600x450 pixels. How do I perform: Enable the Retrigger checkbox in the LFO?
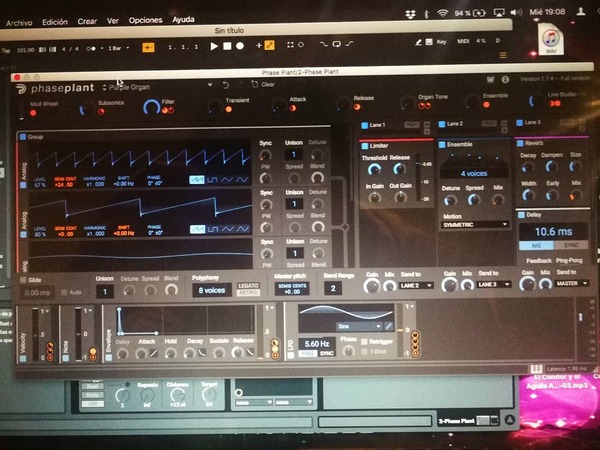(364, 341)
